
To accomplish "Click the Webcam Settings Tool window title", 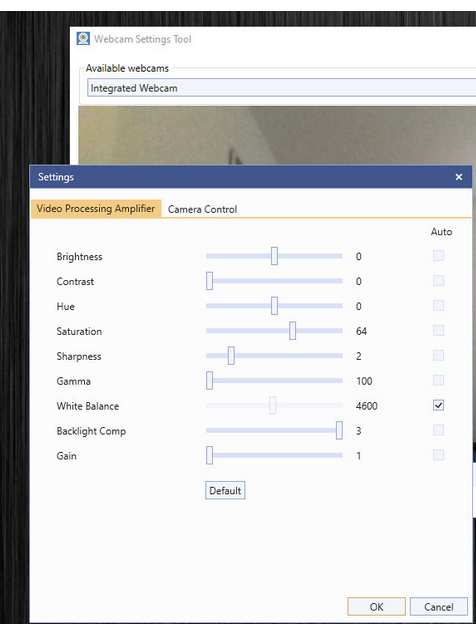I will pos(142,39).
